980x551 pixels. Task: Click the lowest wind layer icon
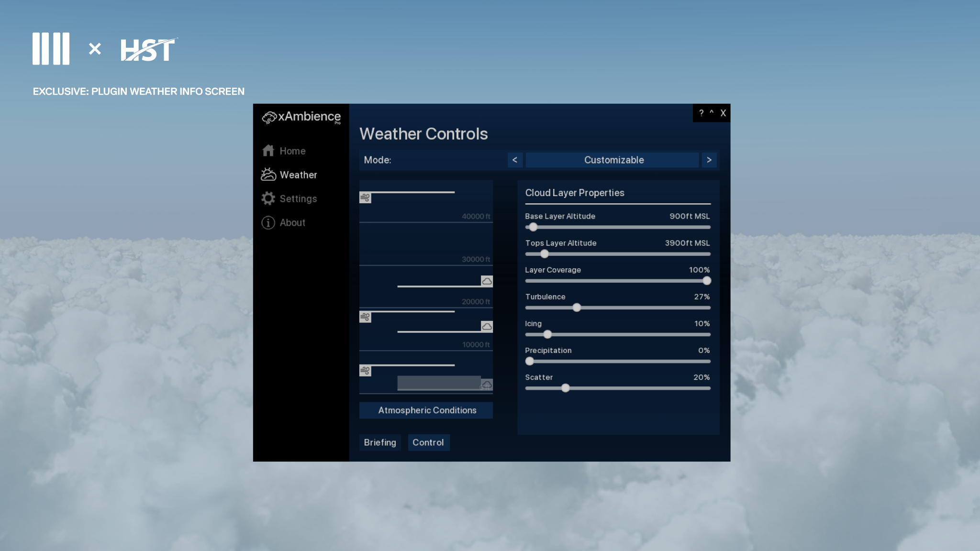click(365, 371)
